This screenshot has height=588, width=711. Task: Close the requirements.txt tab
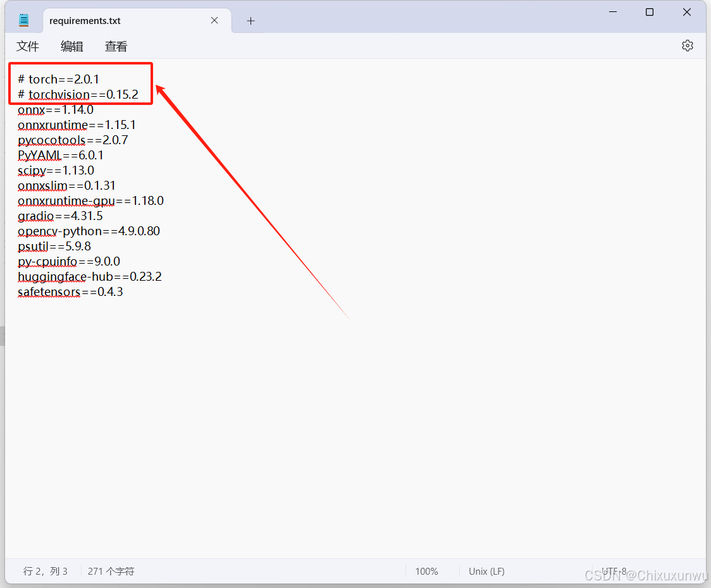coord(214,20)
